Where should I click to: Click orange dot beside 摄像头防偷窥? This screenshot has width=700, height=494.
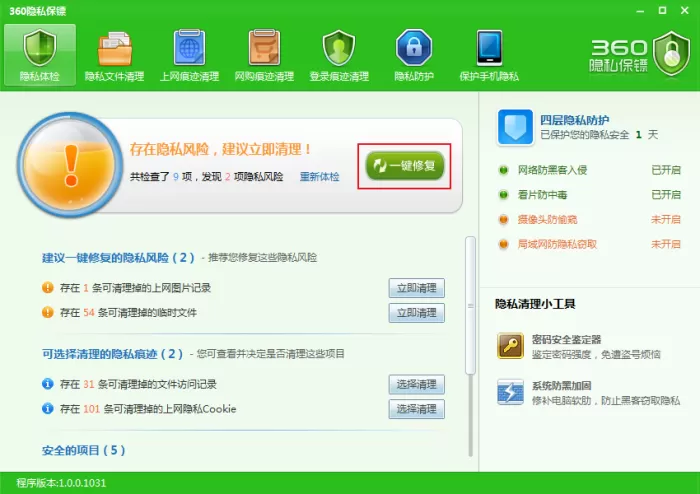tap(504, 220)
